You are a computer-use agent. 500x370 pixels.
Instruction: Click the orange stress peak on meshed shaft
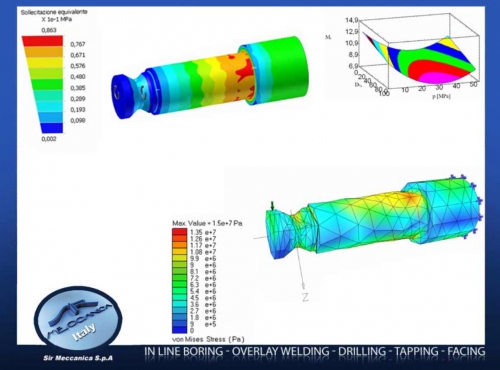pos(412,198)
